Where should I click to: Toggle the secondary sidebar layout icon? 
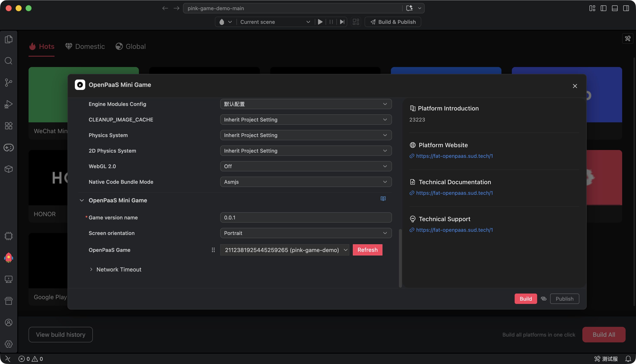pos(626,8)
